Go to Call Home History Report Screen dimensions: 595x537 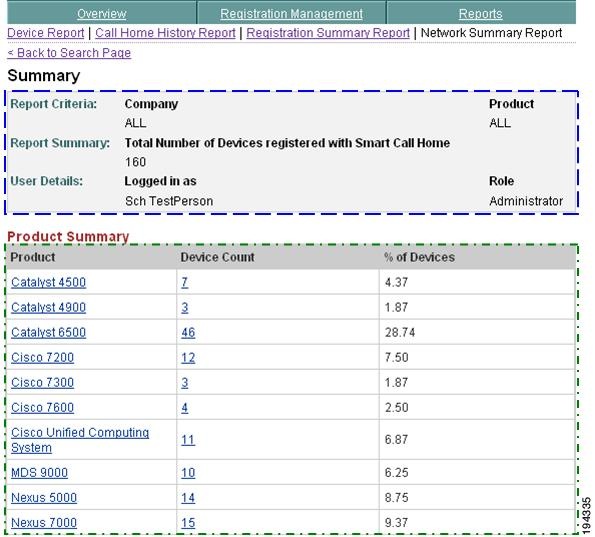click(x=165, y=33)
